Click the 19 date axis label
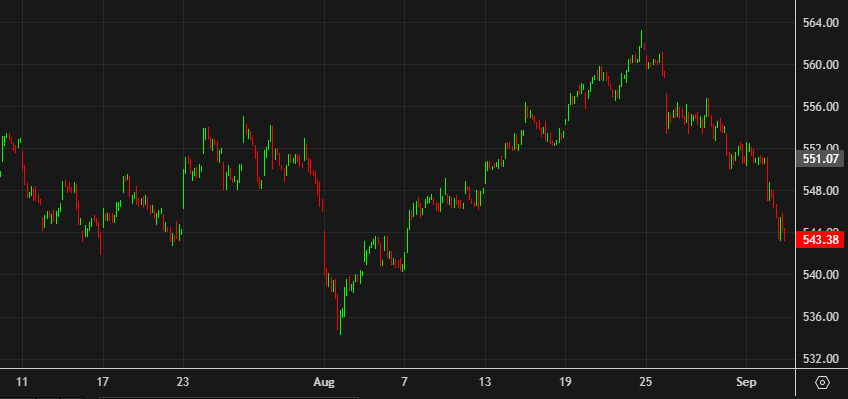This screenshot has width=848, height=399. coord(565,382)
